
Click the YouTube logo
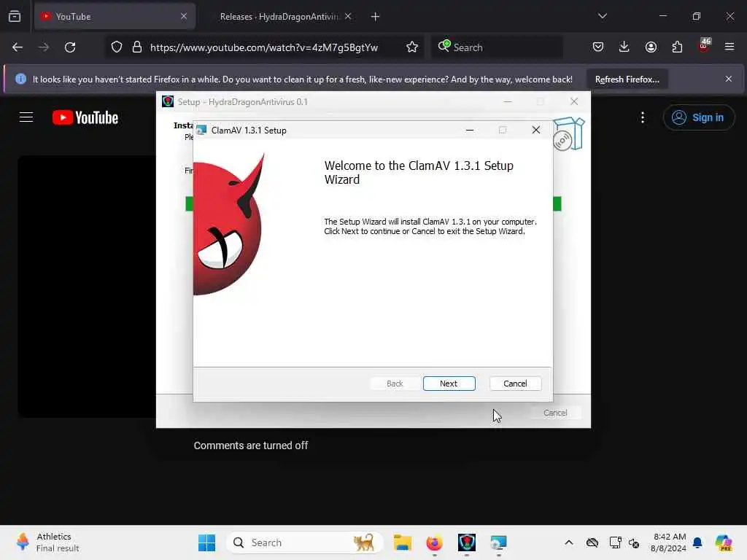click(x=85, y=117)
